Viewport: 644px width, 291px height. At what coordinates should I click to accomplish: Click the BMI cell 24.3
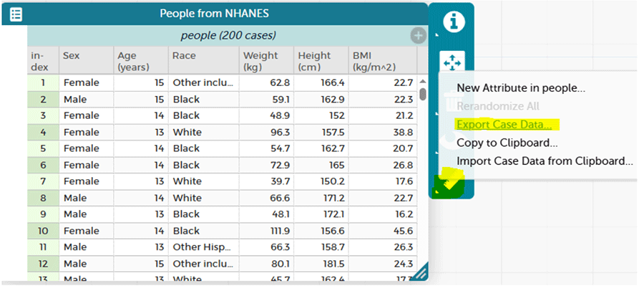(x=383, y=264)
